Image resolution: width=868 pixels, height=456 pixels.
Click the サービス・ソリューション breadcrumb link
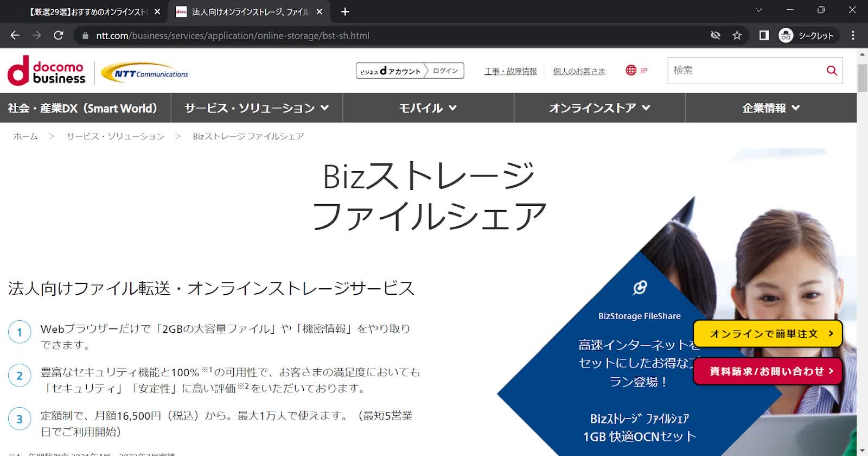coord(116,136)
